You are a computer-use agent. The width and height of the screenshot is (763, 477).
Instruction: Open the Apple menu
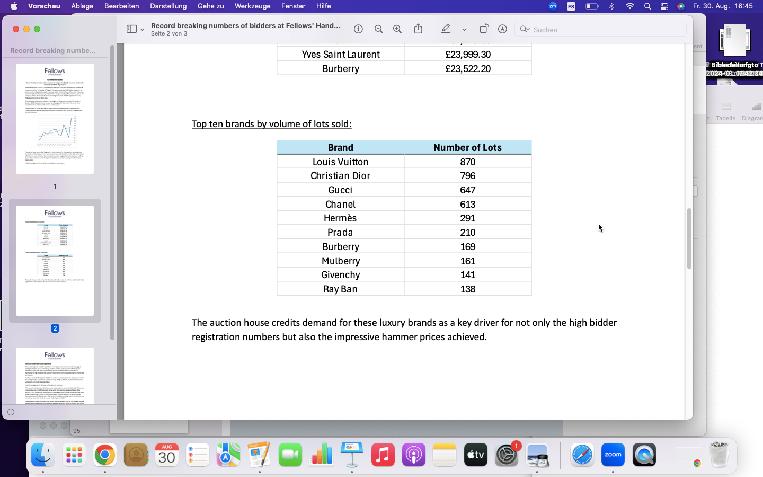point(14,6)
